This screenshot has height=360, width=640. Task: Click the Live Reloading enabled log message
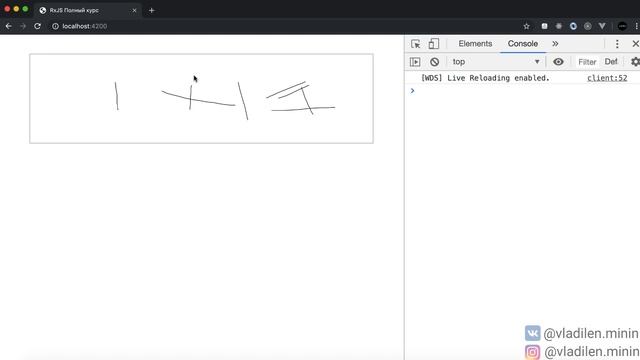485,78
